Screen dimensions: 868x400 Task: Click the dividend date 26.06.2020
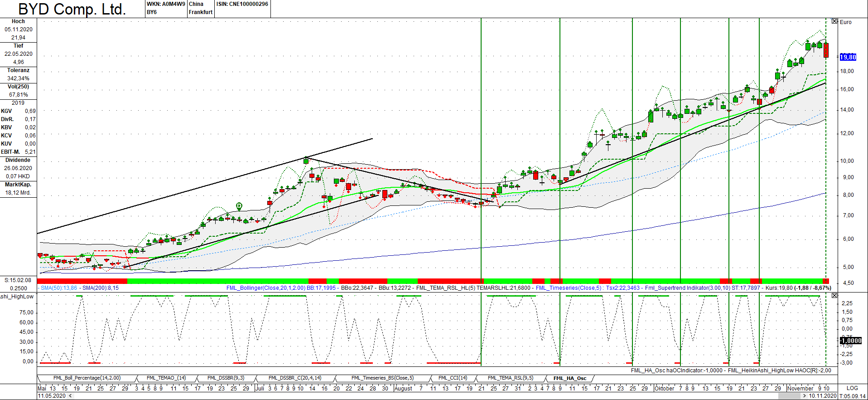pos(19,168)
